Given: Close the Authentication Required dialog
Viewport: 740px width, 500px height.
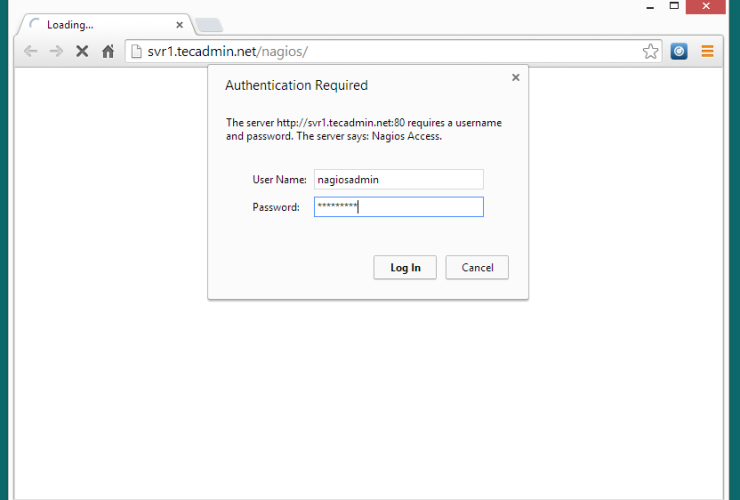Looking at the screenshot, I should point(516,77).
